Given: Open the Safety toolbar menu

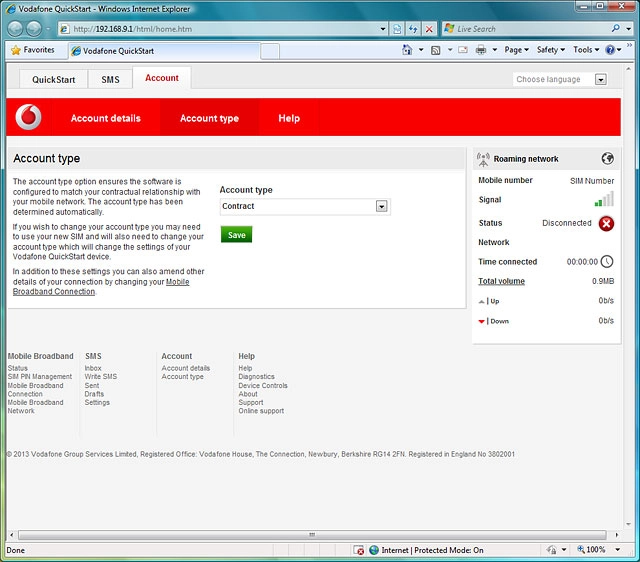Looking at the screenshot, I should [550, 50].
